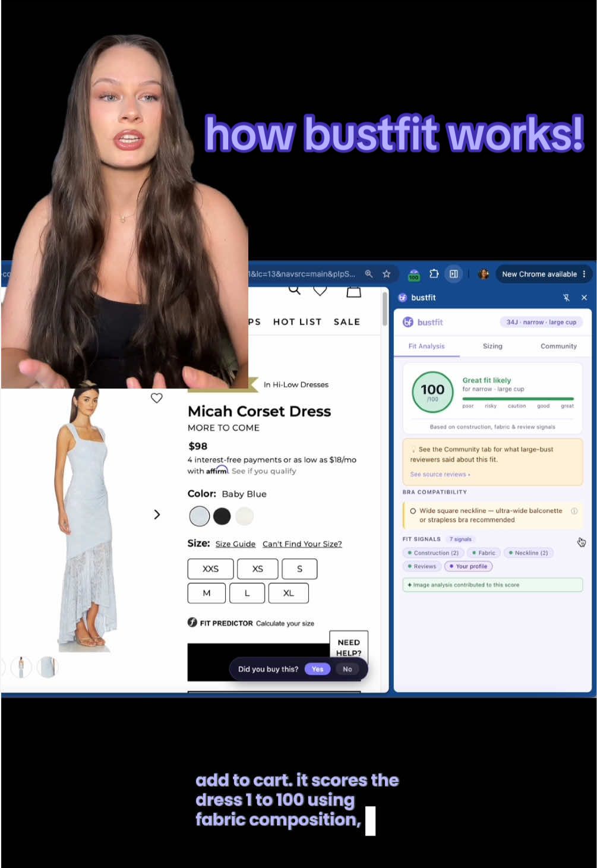This screenshot has width=597, height=868.
Task: Click the zoom magnifier icon in address bar
Action: point(369,274)
